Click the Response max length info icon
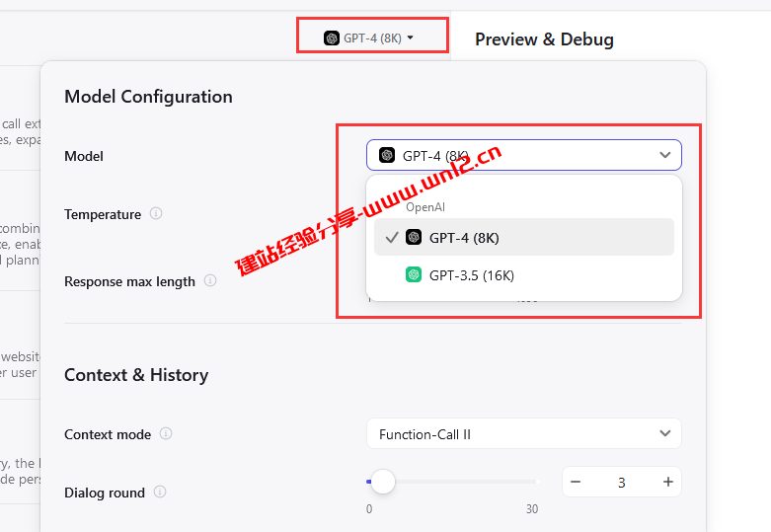The height and width of the screenshot is (532, 771). pos(210,280)
